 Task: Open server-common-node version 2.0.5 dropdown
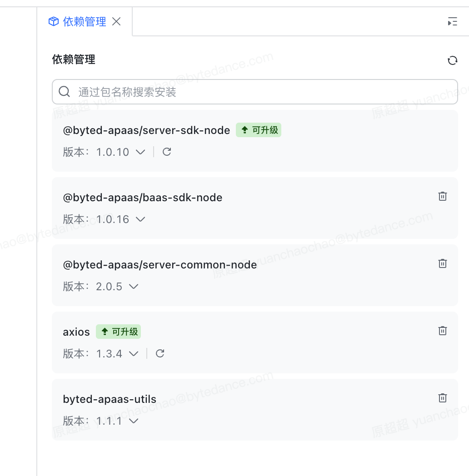pos(134,286)
